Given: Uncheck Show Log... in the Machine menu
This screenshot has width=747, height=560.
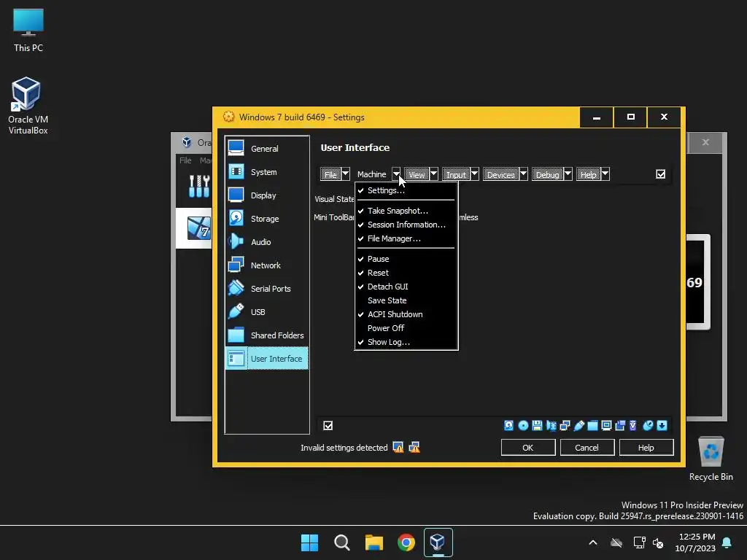Looking at the screenshot, I should 406,342.
